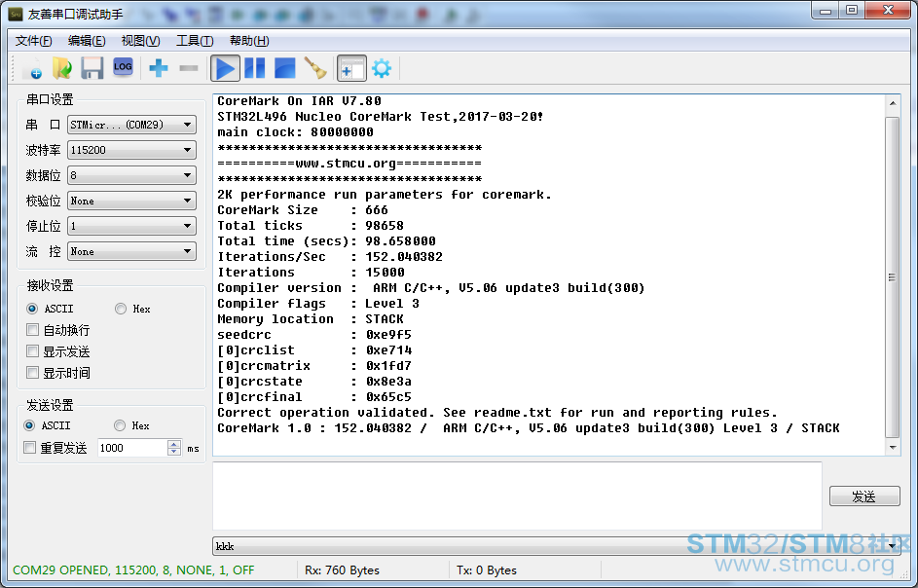Viewport: 918px width, 588px height.
Task: Click the 'Memory location : STACK' line
Action: 311,319
